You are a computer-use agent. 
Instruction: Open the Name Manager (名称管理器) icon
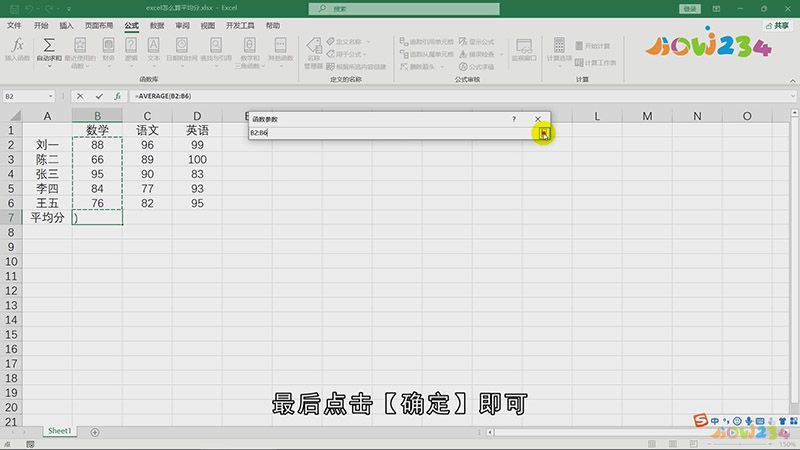tap(313, 46)
